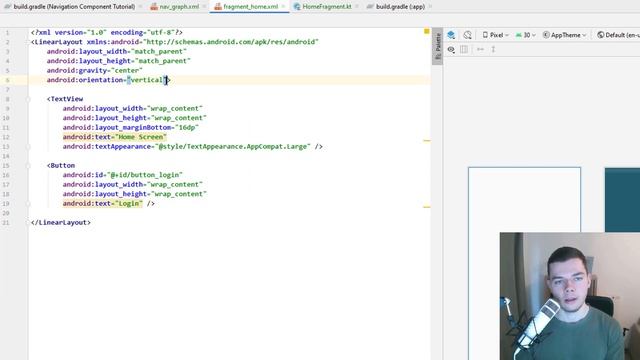Collapse the Button fold marker on line 15

tap(29, 166)
